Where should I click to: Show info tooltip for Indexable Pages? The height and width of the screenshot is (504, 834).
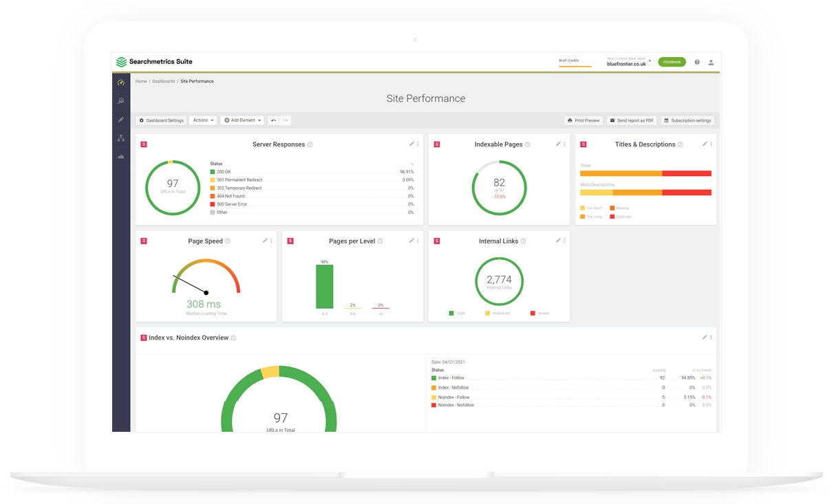coord(528,144)
